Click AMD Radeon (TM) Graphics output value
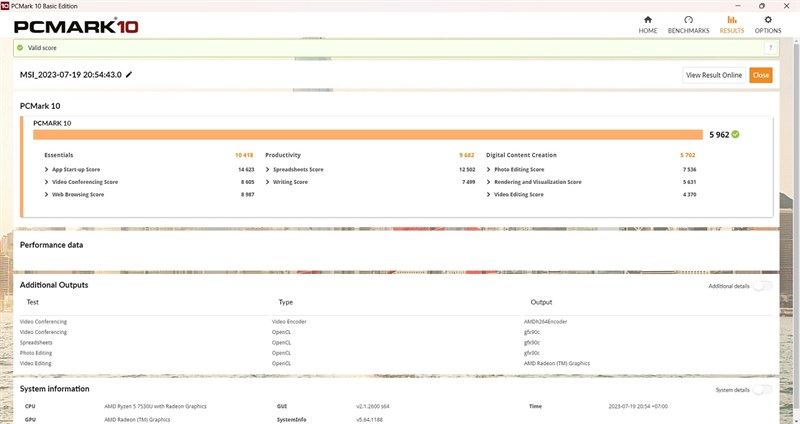800x424 pixels. tap(557, 363)
